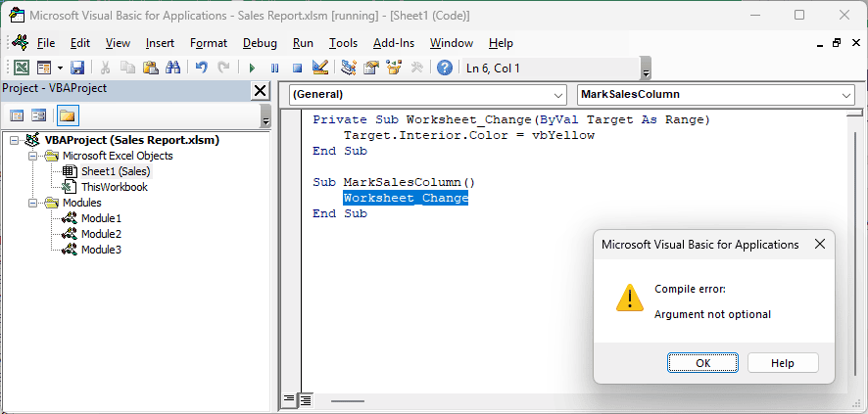Collapse the Microsoft Excel Objects folder
The width and height of the screenshot is (868, 414).
click(x=32, y=157)
